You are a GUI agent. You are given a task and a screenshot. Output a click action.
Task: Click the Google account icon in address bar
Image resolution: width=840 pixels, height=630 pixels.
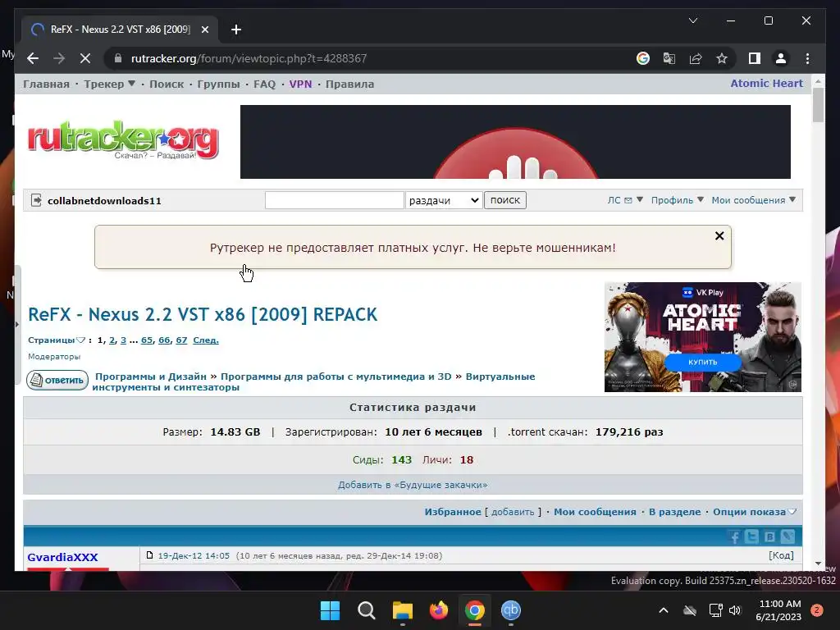coord(643,58)
